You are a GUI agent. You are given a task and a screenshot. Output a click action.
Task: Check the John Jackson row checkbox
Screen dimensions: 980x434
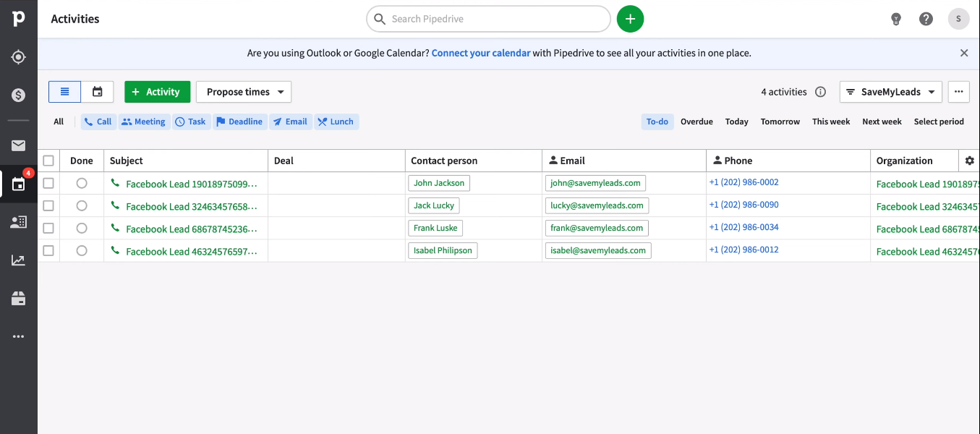(48, 184)
